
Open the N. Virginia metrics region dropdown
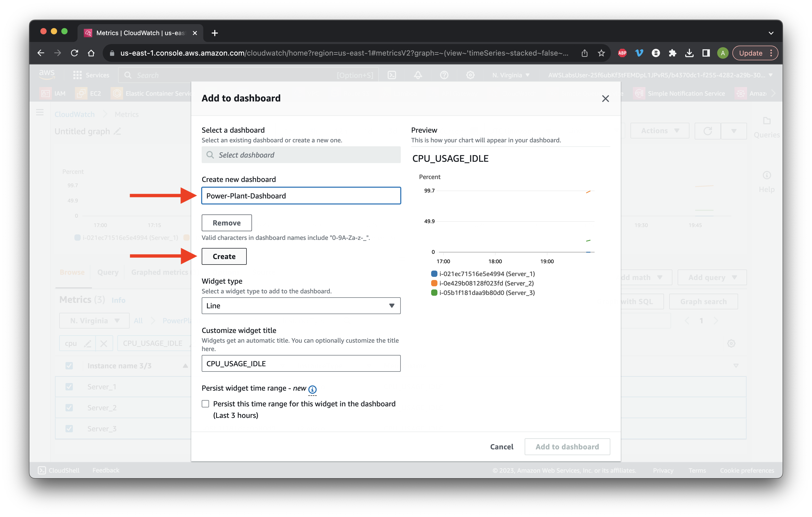[x=94, y=321]
